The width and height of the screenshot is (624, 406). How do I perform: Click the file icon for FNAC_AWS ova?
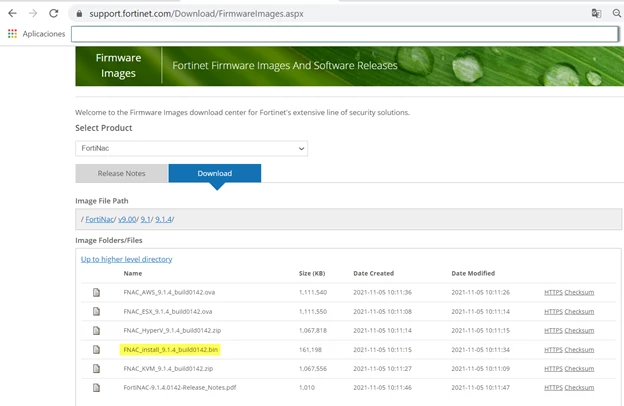coord(96,293)
